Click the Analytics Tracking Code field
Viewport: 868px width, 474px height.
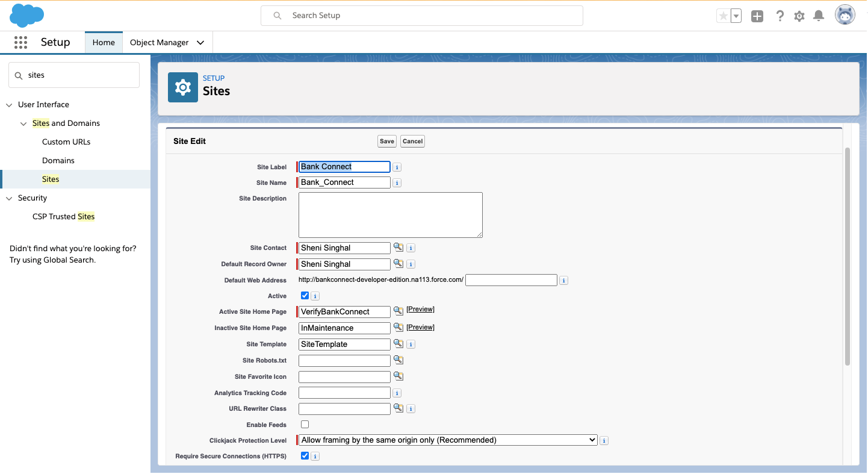click(344, 393)
